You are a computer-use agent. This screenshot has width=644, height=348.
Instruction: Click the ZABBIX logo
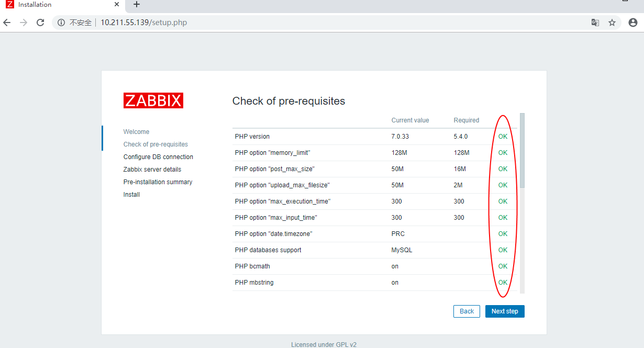(x=153, y=100)
